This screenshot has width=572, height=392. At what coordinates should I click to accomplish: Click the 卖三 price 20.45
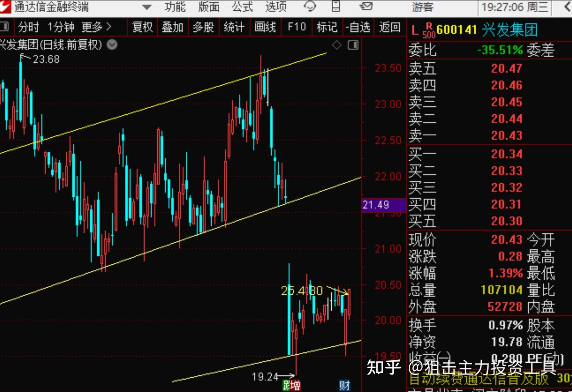507,102
